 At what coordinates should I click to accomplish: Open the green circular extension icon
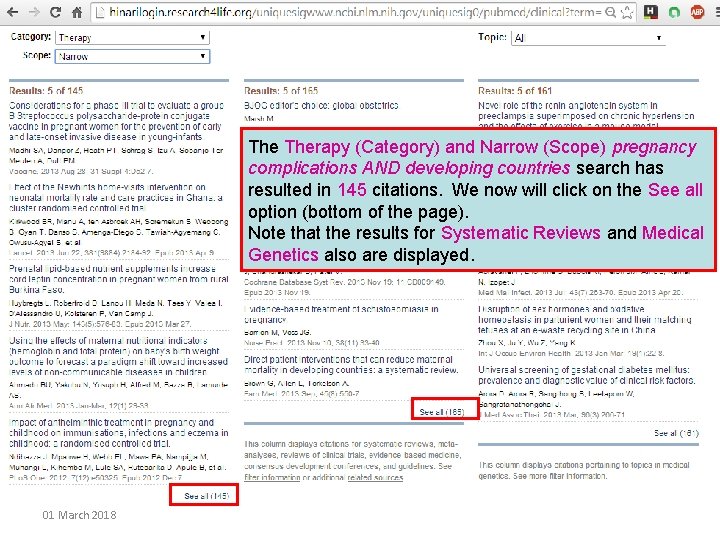pos(674,12)
